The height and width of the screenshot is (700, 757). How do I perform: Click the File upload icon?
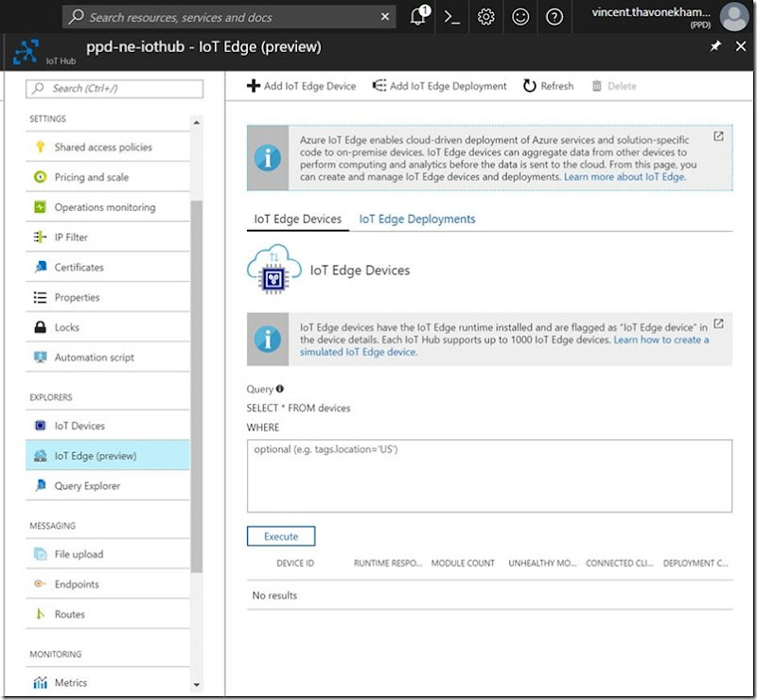pyautogui.click(x=41, y=554)
